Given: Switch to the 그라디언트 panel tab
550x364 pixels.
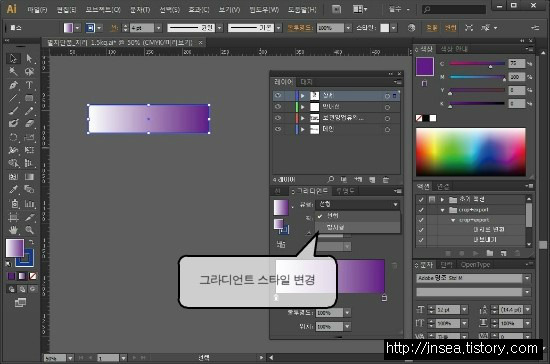Looking at the screenshot, I should point(310,191).
